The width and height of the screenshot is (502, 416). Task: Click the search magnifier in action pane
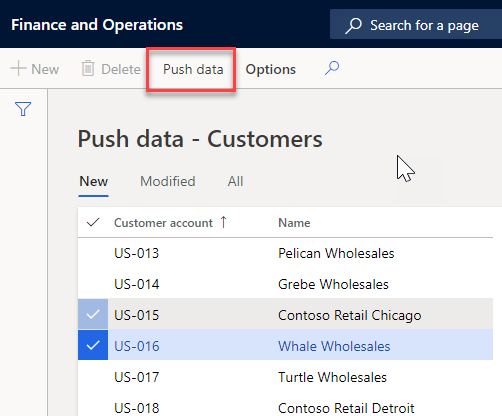(x=332, y=68)
